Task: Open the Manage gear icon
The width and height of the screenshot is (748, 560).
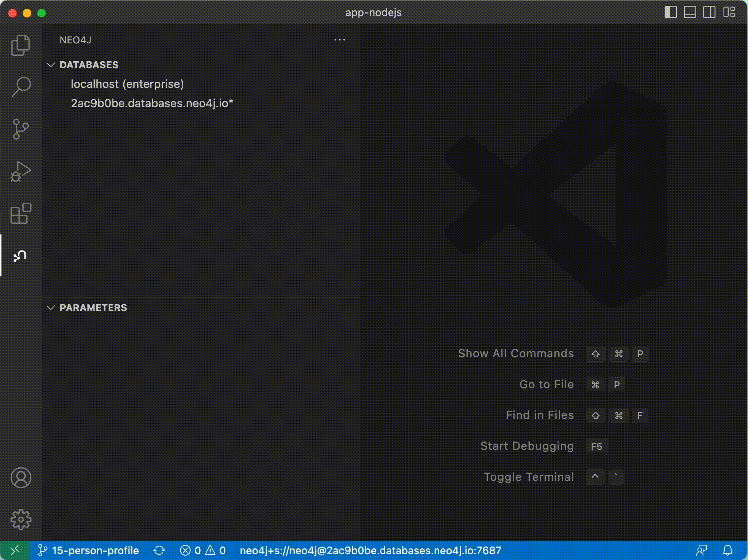Action: tap(21, 520)
